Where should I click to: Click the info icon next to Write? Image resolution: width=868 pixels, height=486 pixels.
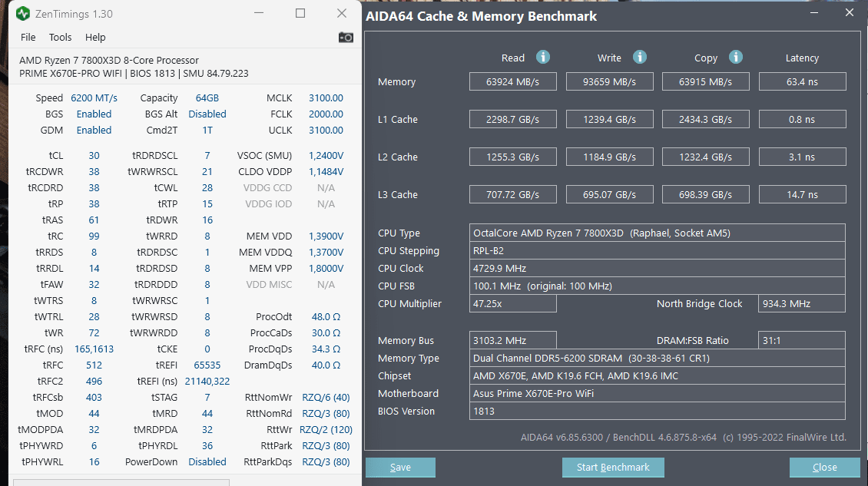pyautogui.click(x=639, y=57)
